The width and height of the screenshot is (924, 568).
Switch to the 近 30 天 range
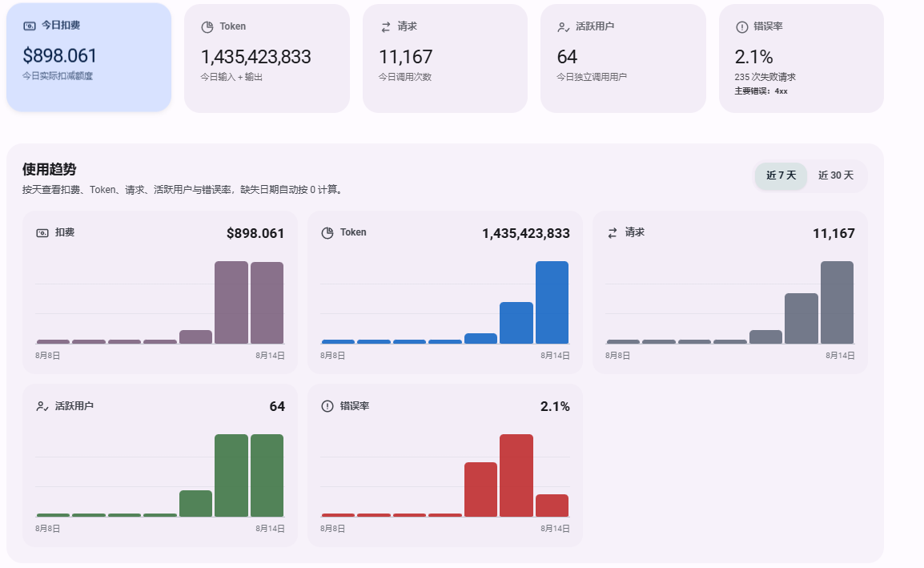tap(836, 175)
